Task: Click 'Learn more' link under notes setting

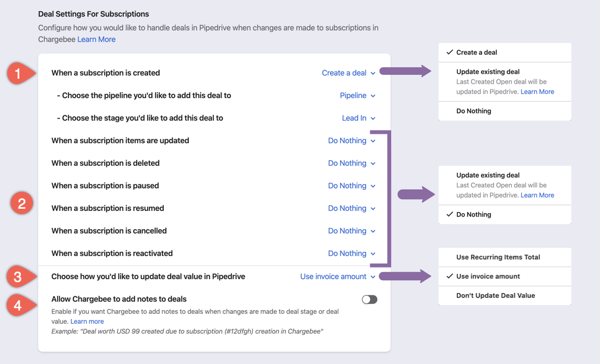Action: pyautogui.click(x=87, y=321)
